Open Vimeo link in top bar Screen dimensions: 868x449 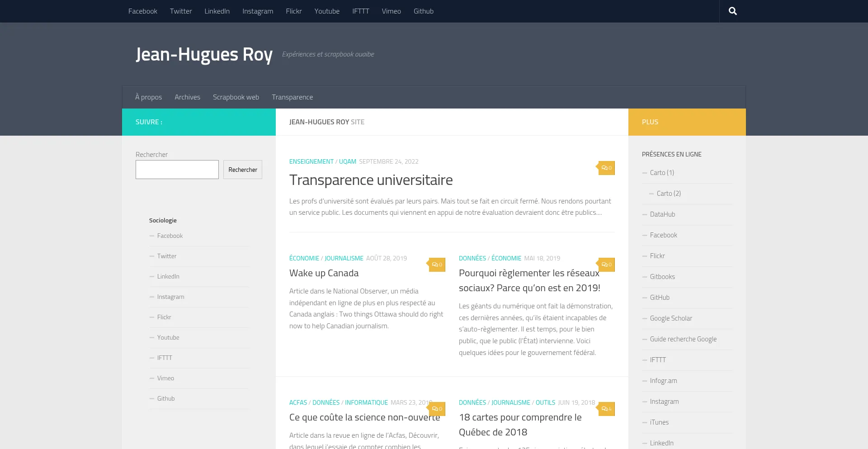391,11
